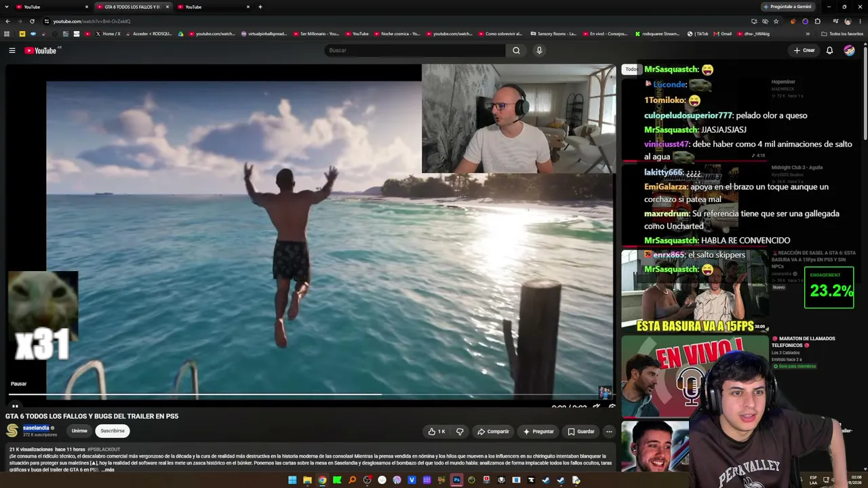The image size is (868, 488).
Task: Open the saselandia channel name link
Action: (36, 428)
